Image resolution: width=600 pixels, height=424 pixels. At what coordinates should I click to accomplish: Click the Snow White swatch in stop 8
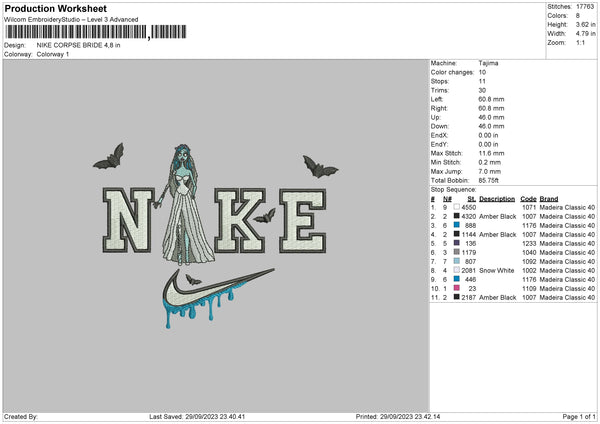(x=457, y=270)
